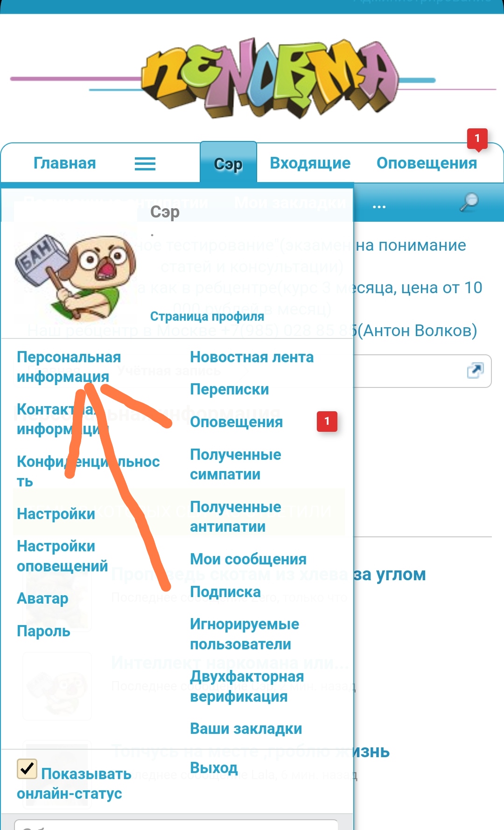Select Новостная лента from menu
This screenshot has height=830, width=504.
pos(252,357)
